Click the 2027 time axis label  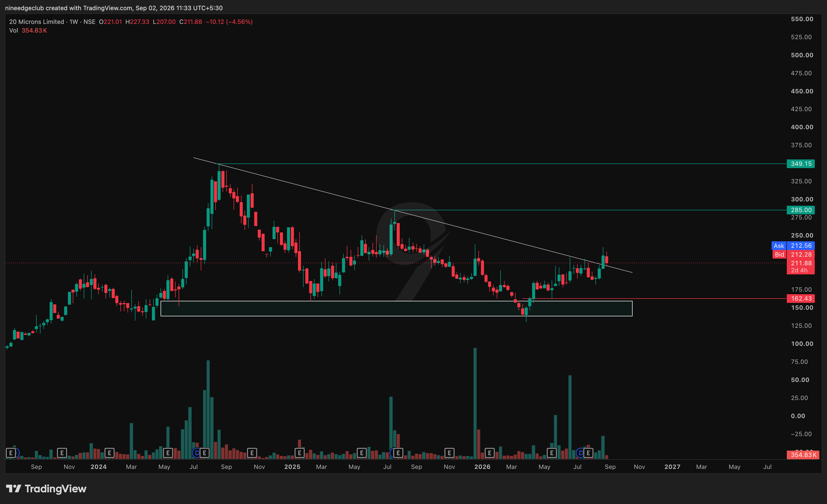(672, 467)
